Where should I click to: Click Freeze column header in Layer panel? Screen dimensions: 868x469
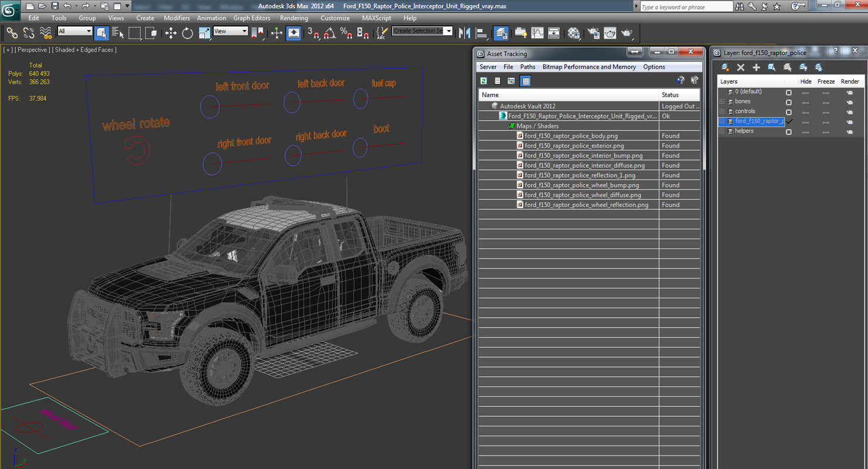(826, 81)
